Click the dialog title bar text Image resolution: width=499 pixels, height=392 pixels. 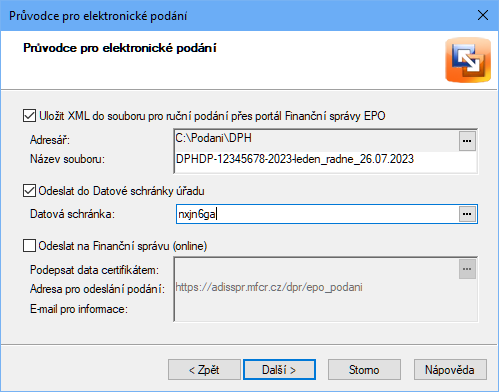click(98, 16)
